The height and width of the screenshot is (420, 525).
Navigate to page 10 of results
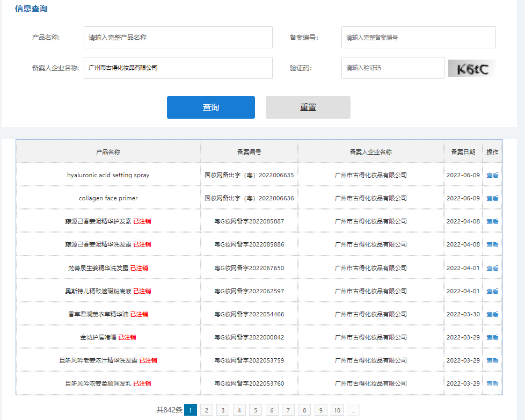coord(337,410)
